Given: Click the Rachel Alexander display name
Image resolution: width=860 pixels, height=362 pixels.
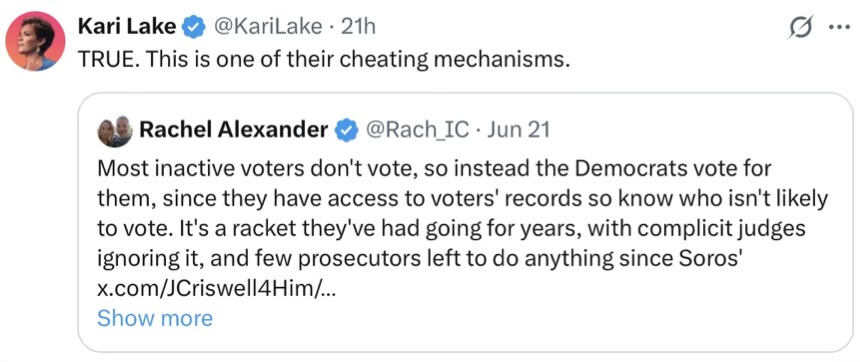Looking at the screenshot, I should point(234,130).
